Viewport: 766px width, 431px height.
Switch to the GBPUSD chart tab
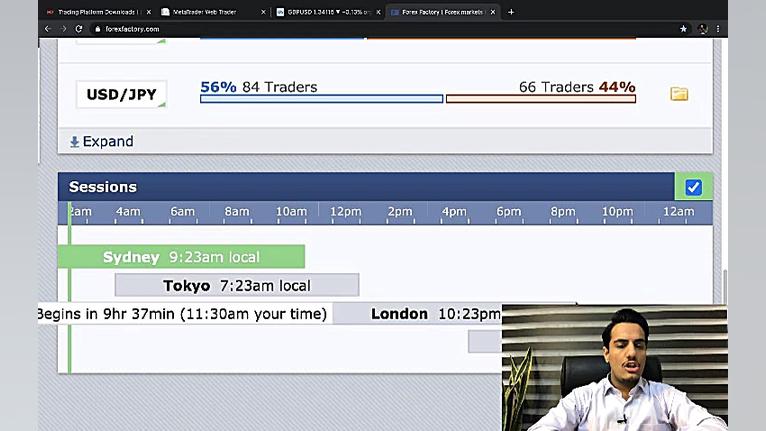328,12
